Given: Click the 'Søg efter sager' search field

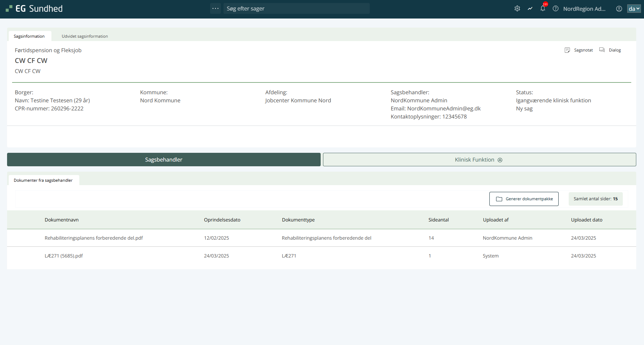Looking at the screenshot, I should point(296,8).
